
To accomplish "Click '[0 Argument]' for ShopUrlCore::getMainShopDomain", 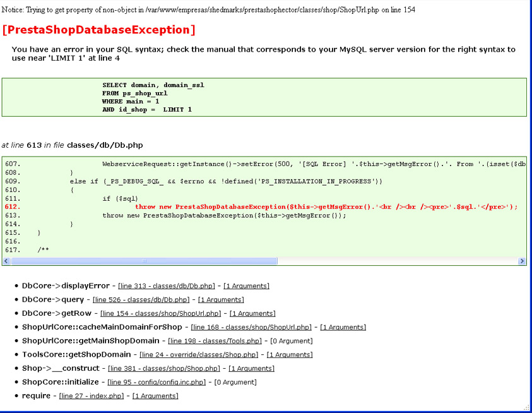I will (x=292, y=340).
